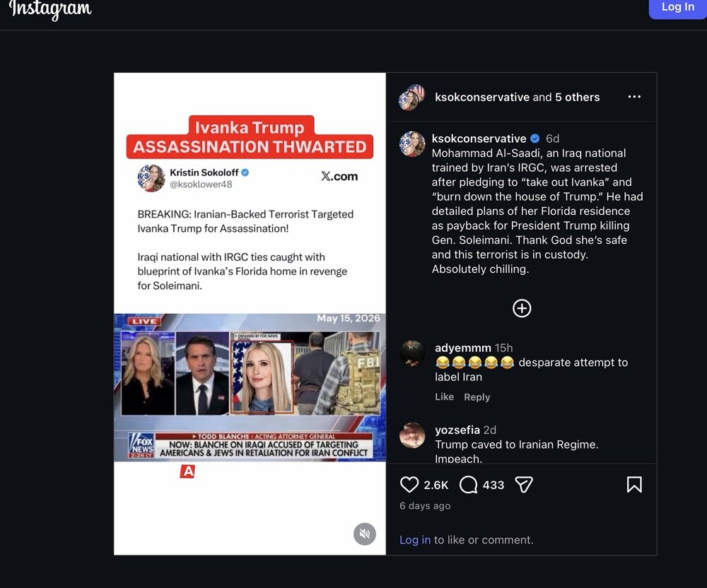Open comments via speech bubble icon
Screen dimensions: 707x588
coord(468,485)
